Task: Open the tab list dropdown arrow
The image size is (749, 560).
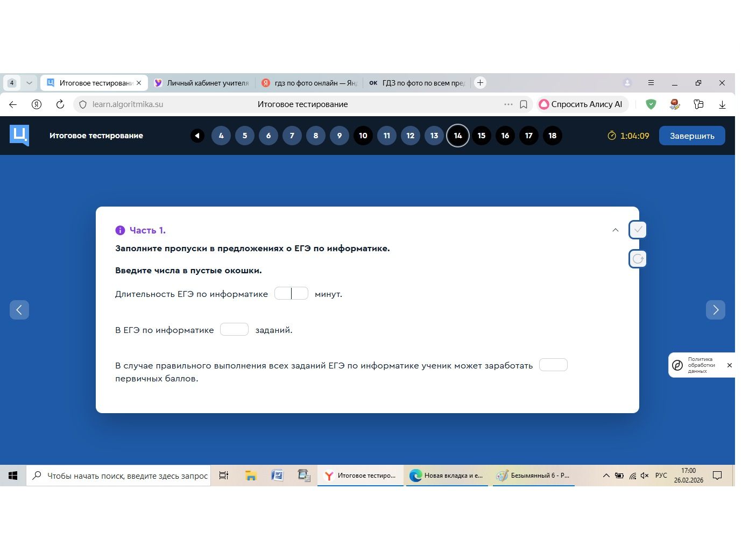Action: 29,83
